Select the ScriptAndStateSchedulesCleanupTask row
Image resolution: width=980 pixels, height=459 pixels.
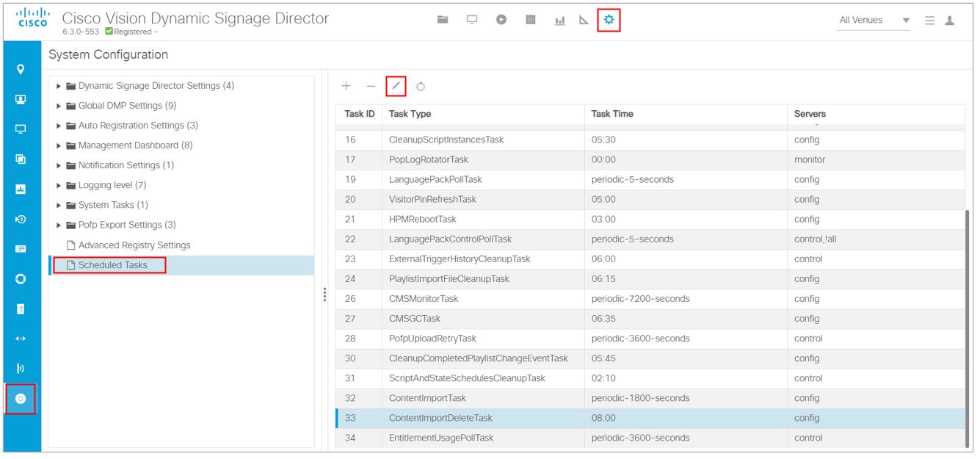pyautogui.click(x=650, y=377)
